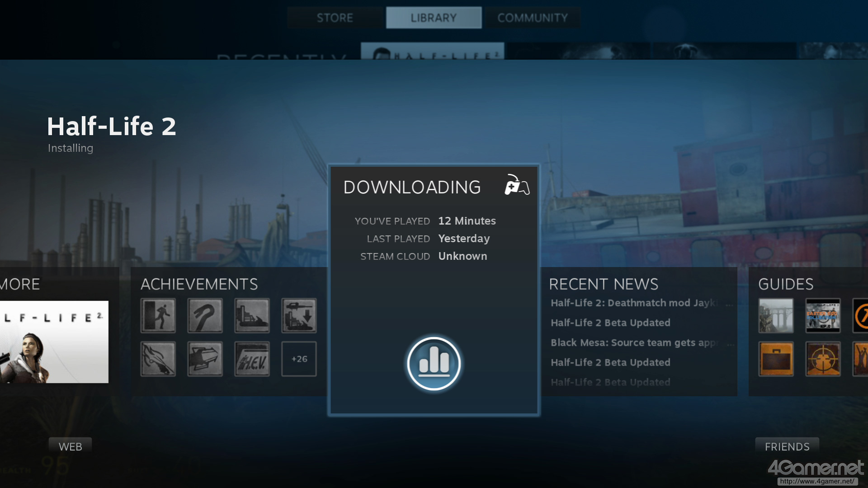This screenshot has width=868, height=488.
Task: Click the airboat and gun achievement icon
Action: pos(299,315)
